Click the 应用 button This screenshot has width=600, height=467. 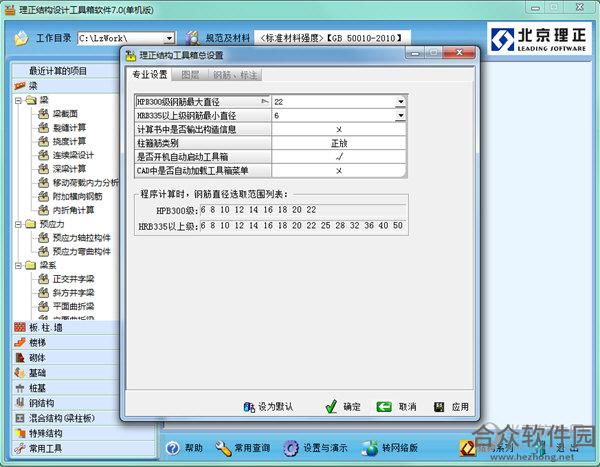452,407
